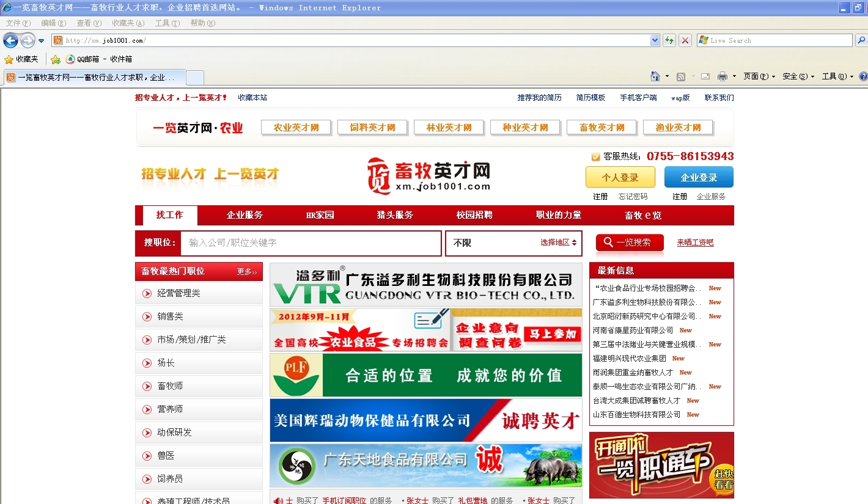
Task: Open the 联系我们 link
Action: click(x=719, y=98)
